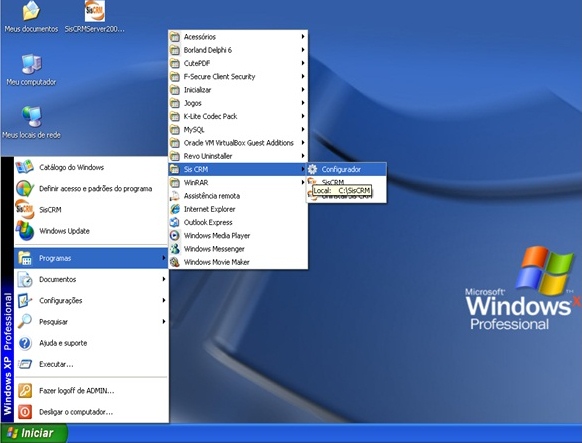Select Oracle VM VirtualBox Guest Additions

pyautogui.click(x=238, y=143)
